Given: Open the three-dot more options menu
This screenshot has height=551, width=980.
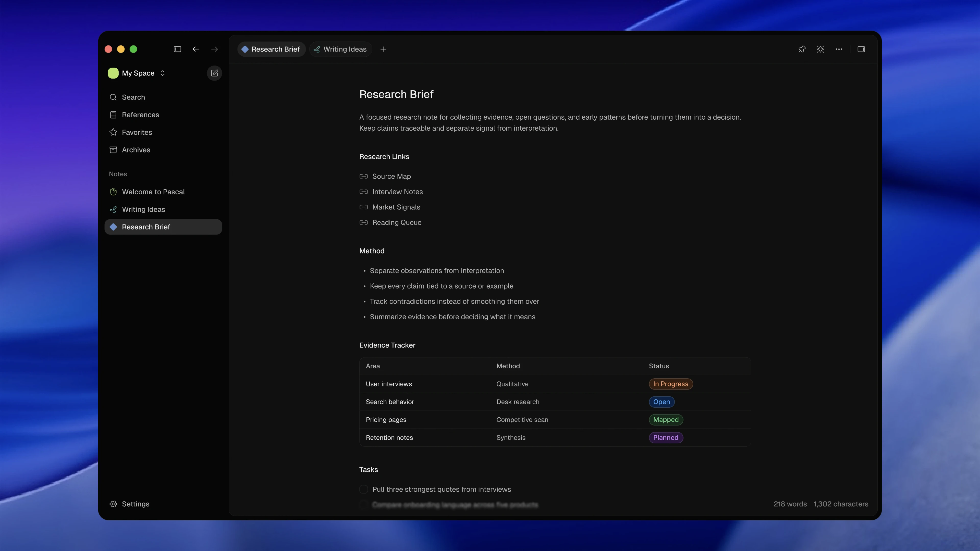Looking at the screenshot, I should point(839,49).
